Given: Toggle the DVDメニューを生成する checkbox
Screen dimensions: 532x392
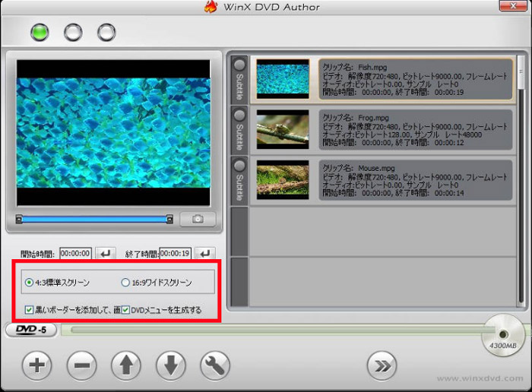Looking at the screenshot, I should (x=125, y=310).
